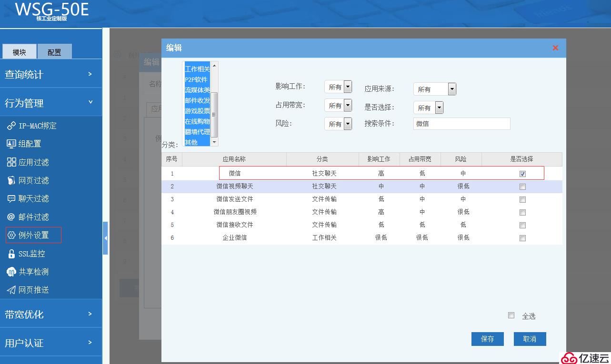The width and height of the screenshot is (611, 364).
Task: Select P2P软件 in the category list
Action: 197,79
